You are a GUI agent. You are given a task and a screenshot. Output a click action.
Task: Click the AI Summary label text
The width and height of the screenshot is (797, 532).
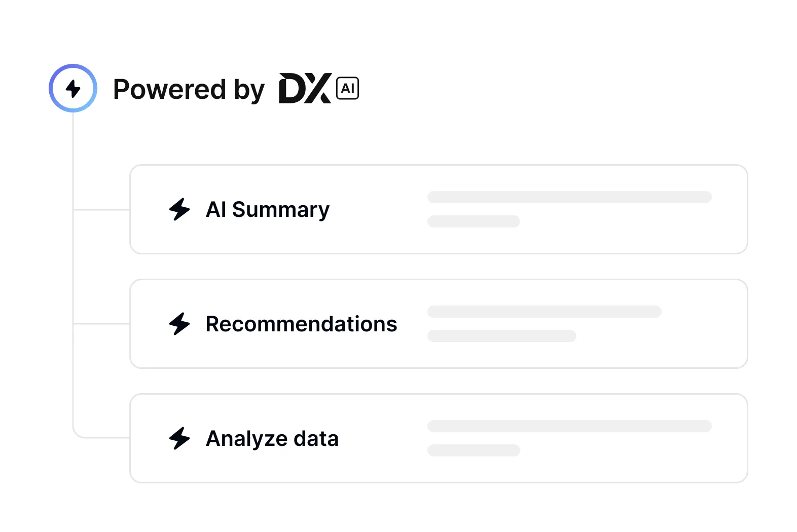(268, 210)
